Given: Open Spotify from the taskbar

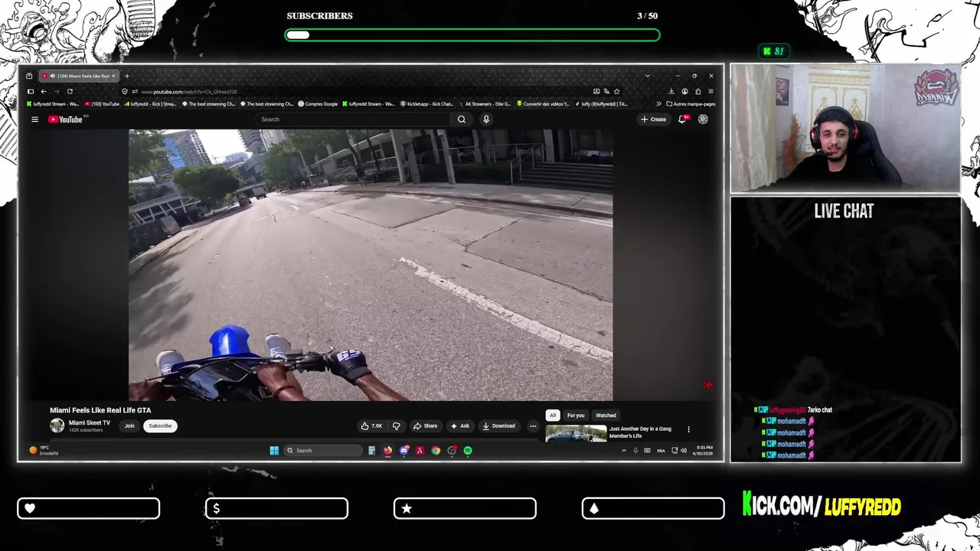Looking at the screenshot, I should (x=468, y=451).
